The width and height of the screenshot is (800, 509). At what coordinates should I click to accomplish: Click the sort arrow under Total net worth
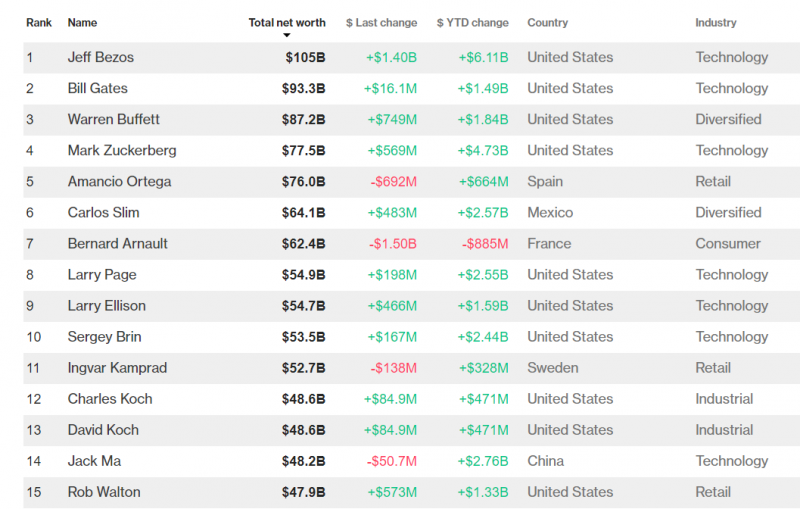(287, 35)
